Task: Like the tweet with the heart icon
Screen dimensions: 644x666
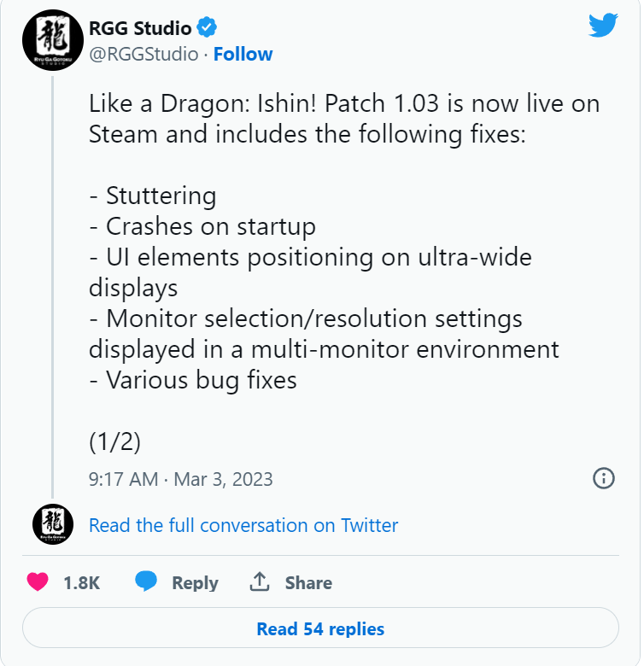Action: click(38, 582)
